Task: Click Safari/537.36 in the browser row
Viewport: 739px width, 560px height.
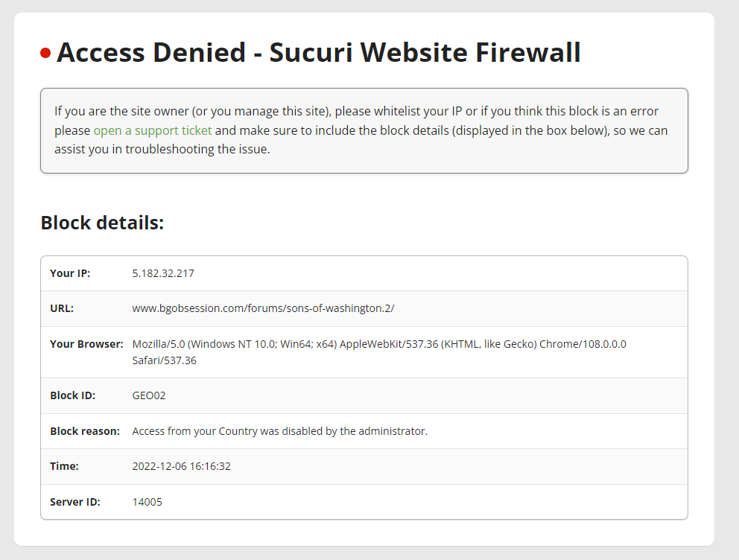Action: point(164,360)
